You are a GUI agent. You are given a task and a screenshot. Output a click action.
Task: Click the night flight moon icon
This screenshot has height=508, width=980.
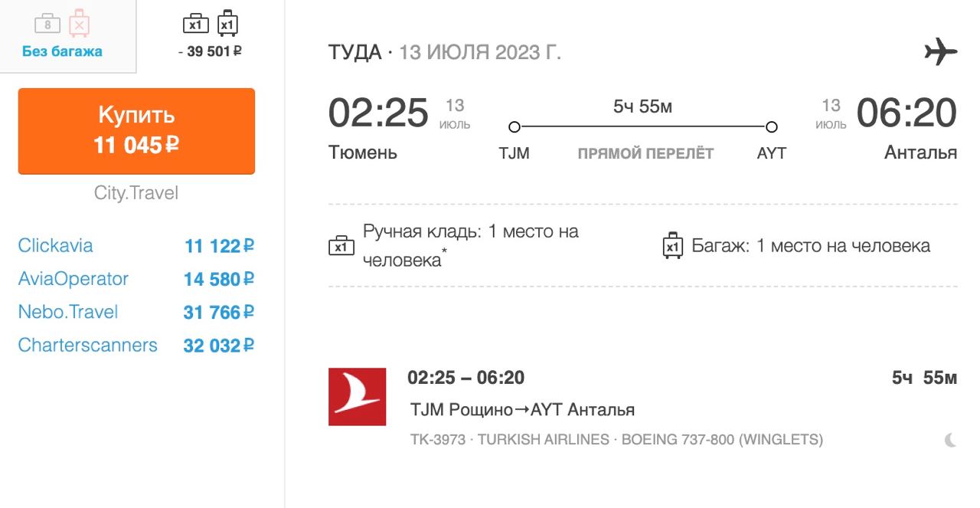click(x=950, y=440)
